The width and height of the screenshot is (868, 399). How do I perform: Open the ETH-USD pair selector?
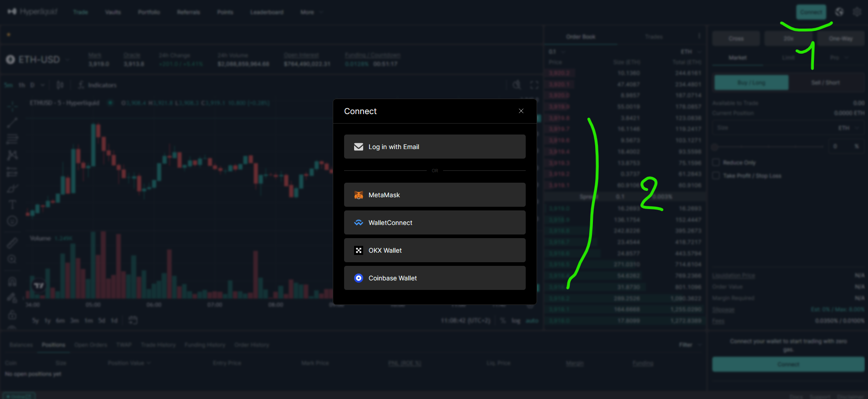pos(38,60)
